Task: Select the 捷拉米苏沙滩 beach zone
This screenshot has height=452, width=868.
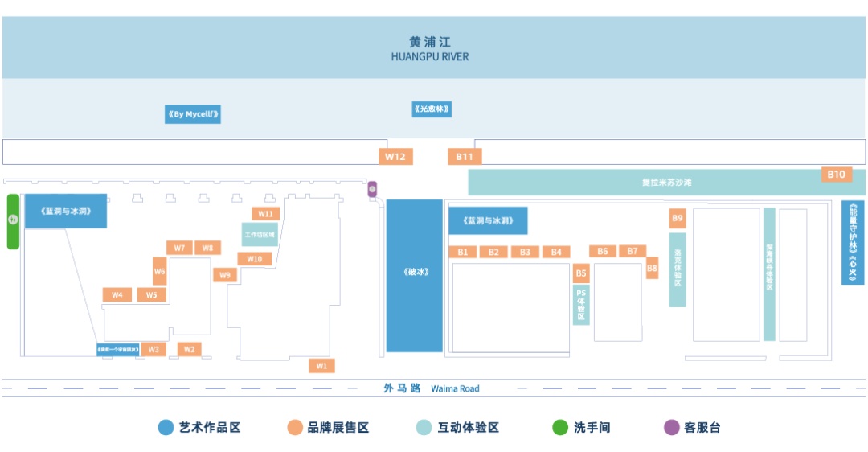Action: pos(666,183)
